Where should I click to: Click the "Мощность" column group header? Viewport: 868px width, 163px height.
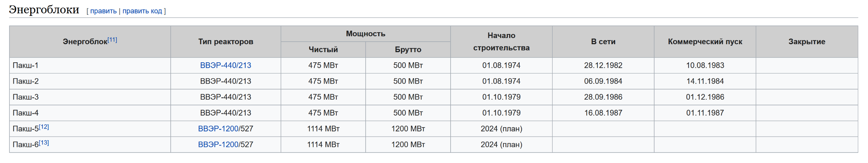pyautogui.click(x=365, y=34)
